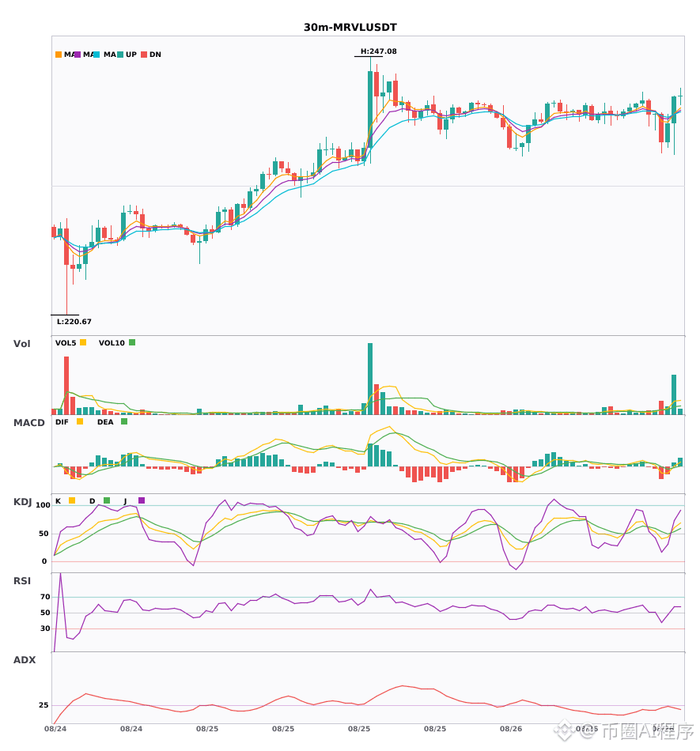This screenshot has width=700, height=751.
Task: Click the DIF legend text
Action: [62, 422]
